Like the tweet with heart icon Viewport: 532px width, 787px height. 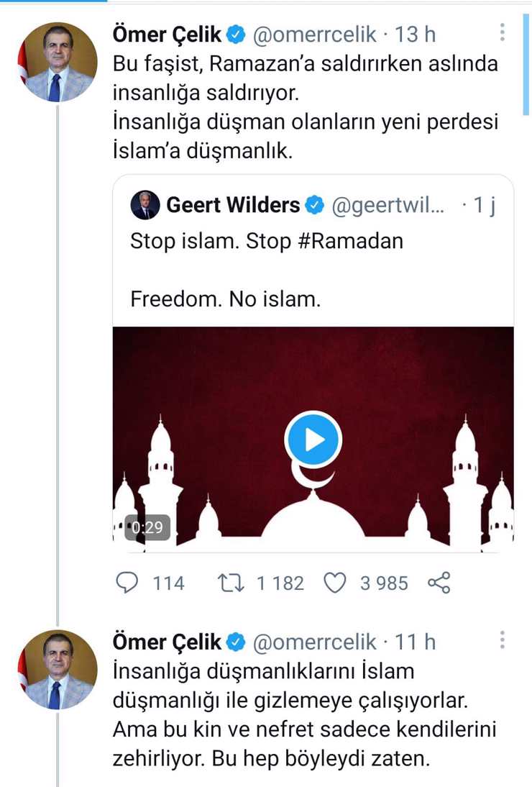tap(336, 583)
